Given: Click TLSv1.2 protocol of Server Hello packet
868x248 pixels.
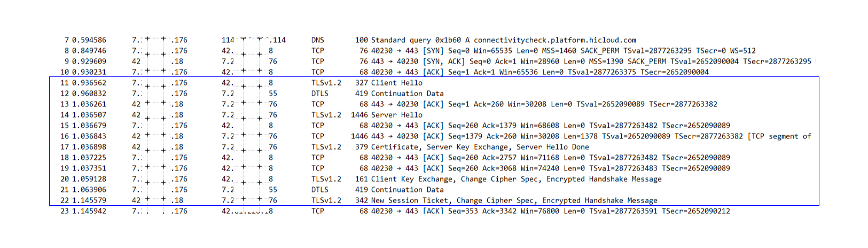Looking at the screenshot, I should click(326, 115).
